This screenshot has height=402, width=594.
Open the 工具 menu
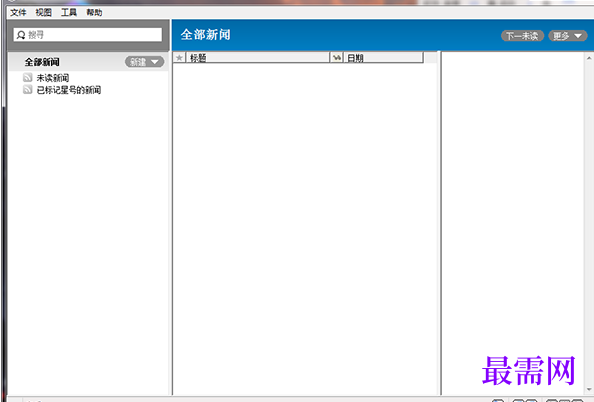point(69,13)
